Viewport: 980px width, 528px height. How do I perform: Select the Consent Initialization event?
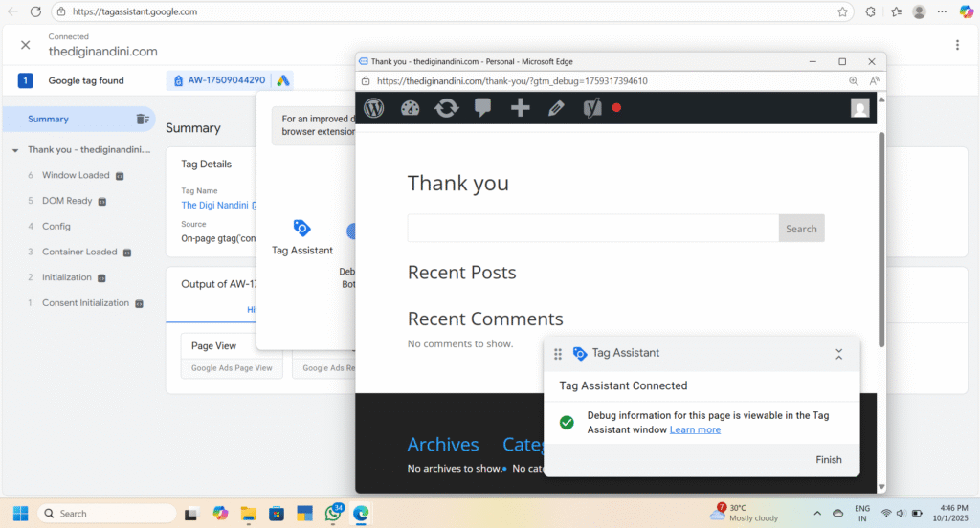84,303
